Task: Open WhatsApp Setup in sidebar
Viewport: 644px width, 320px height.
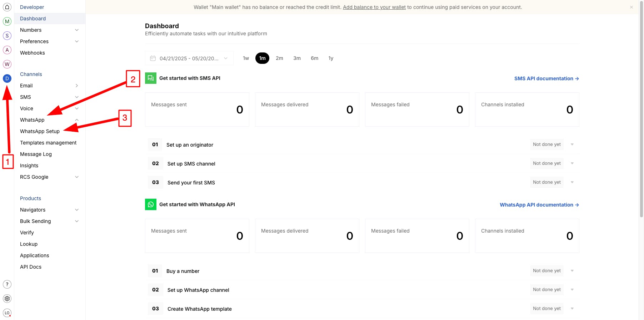Action: [40, 131]
